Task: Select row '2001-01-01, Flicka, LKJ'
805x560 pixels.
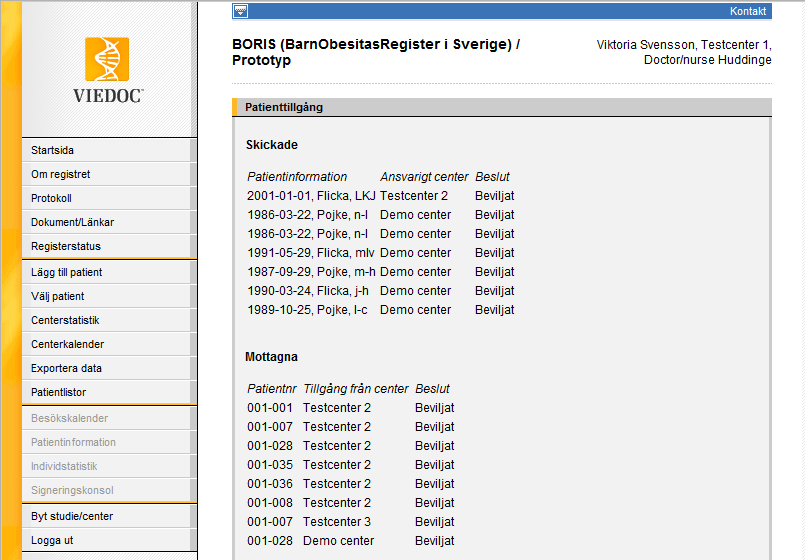Action: coord(311,196)
